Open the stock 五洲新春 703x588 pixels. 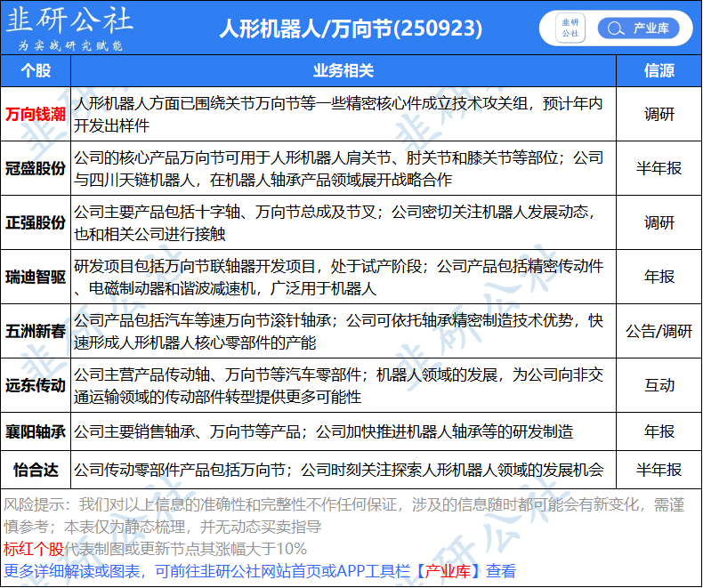tap(36, 331)
